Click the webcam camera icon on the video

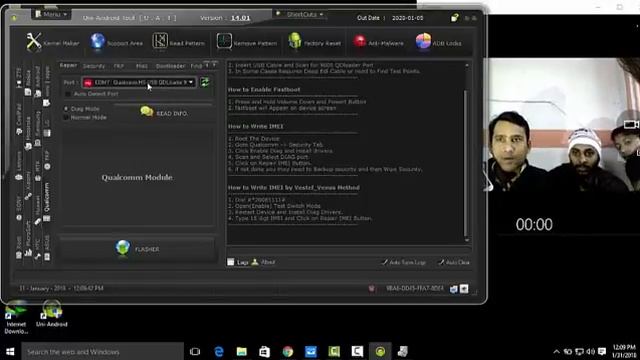point(631,124)
